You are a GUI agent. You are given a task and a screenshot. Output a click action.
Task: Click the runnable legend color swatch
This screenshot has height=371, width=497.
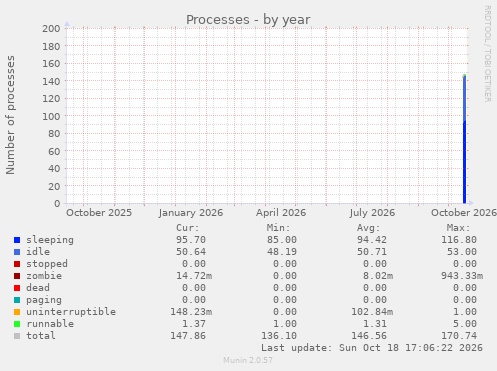pos(17,324)
